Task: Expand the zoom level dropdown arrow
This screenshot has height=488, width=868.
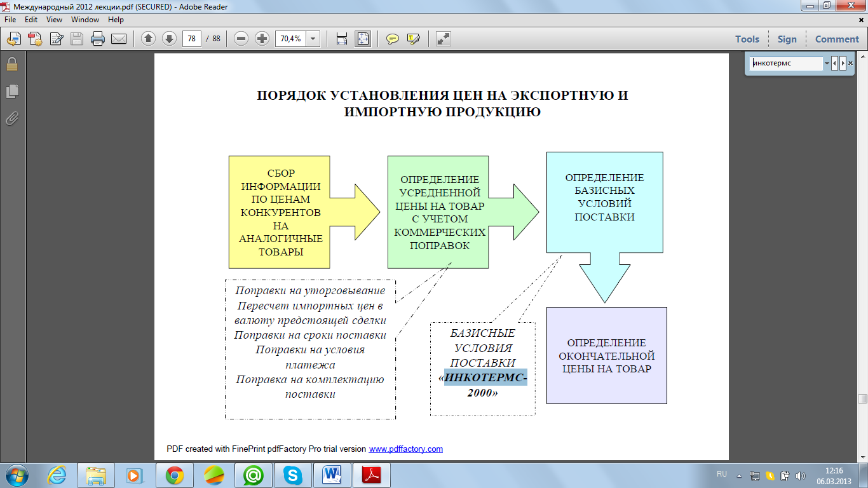Action: pyautogui.click(x=313, y=39)
